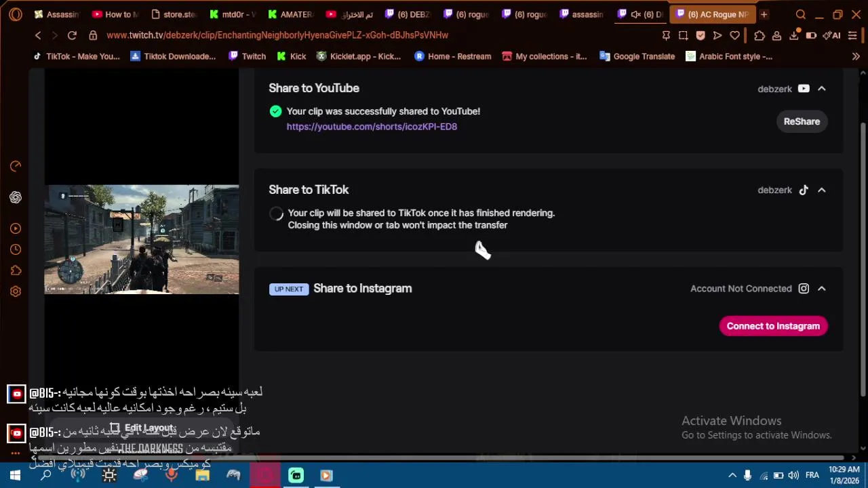The width and height of the screenshot is (868, 488).
Task: Reload the current Twitch page
Action: click(x=72, y=35)
